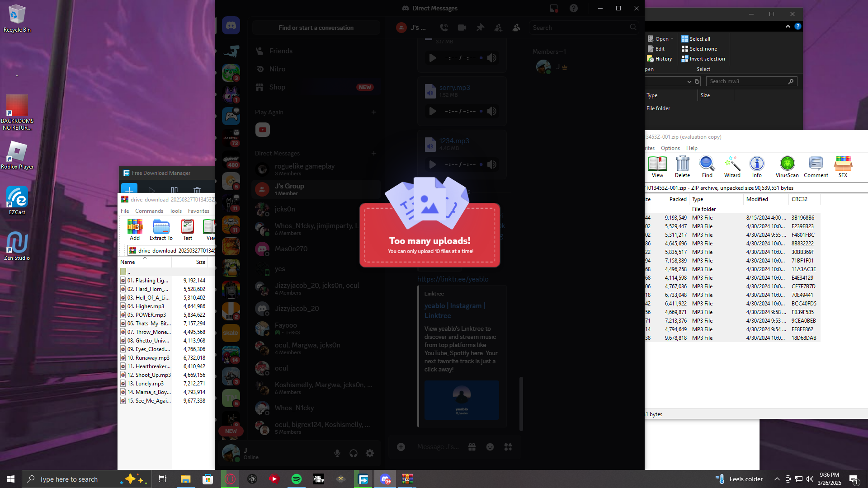Expand the Explorer address bar dropdown
Viewport: 868px width, 488px height.
689,82
